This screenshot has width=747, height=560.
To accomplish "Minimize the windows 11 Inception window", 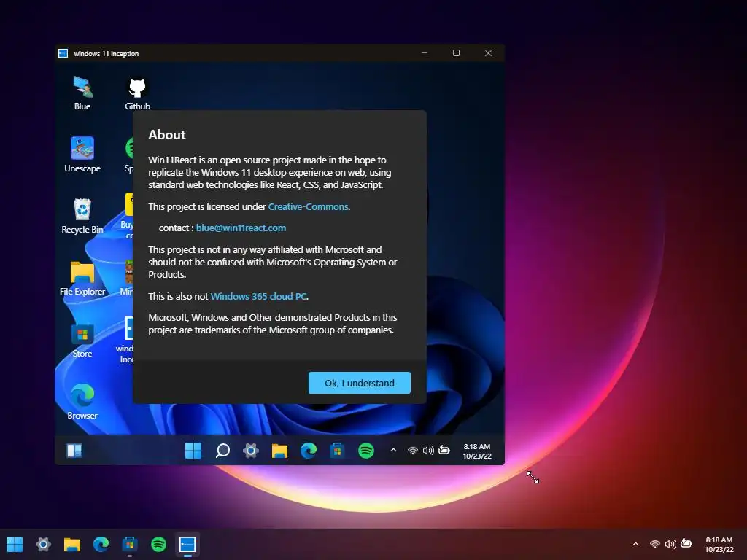I will pyautogui.click(x=425, y=52).
